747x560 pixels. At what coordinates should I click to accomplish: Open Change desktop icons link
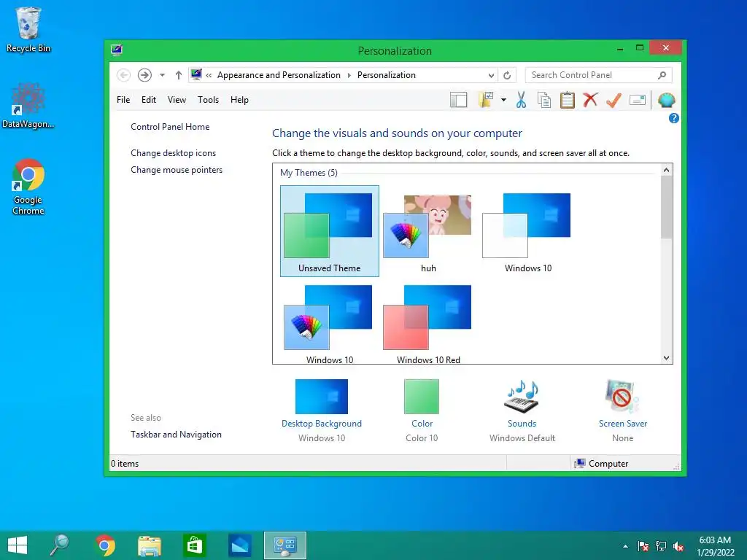point(174,153)
